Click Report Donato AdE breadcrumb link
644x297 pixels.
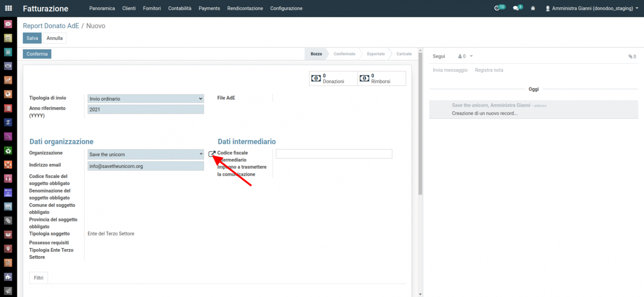coord(51,26)
